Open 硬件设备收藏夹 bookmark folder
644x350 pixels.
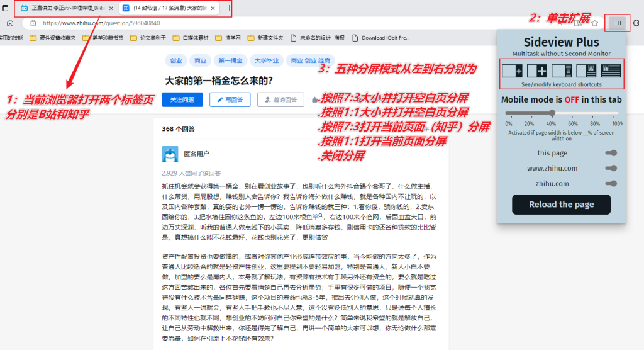[x=53, y=38]
